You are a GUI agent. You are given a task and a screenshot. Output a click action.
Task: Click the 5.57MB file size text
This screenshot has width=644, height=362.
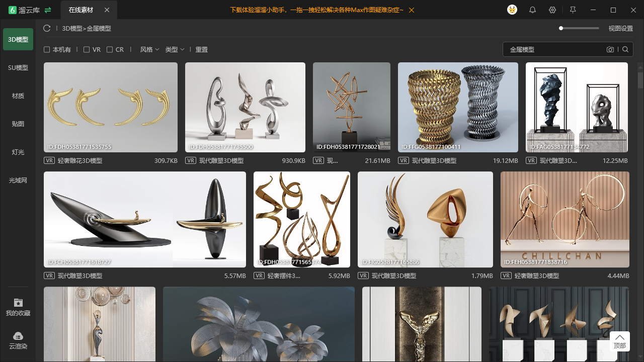(235, 276)
